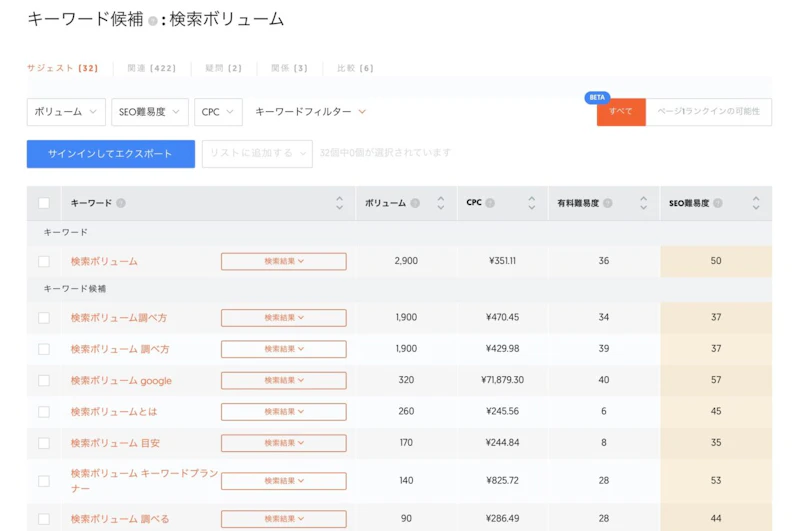
Task: Click the サインインしてエクスポート button
Action: coord(111,154)
